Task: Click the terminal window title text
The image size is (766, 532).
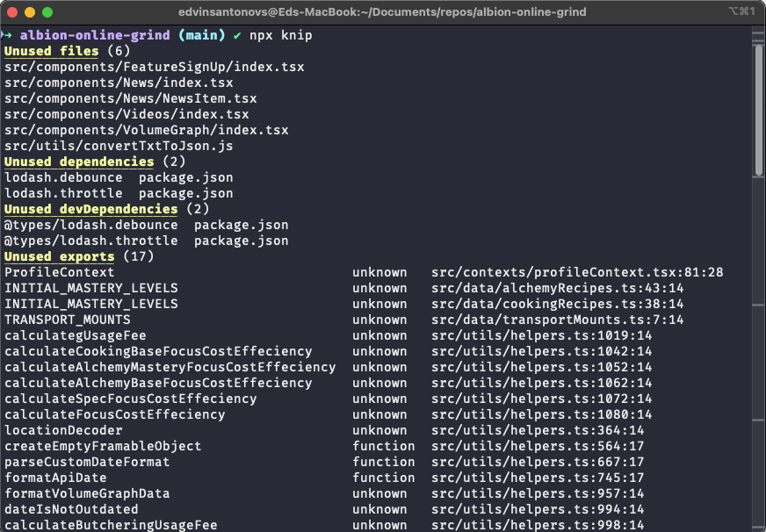Action: point(380,12)
